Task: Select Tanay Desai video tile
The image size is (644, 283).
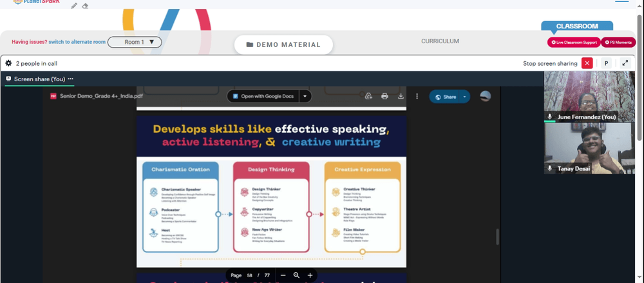Action: pyautogui.click(x=589, y=148)
